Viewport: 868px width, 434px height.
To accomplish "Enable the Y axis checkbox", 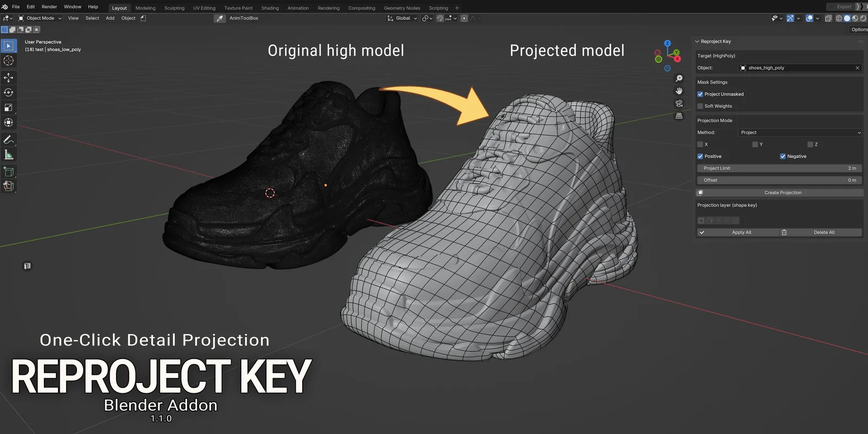I will pyautogui.click(x=755, y=144).
